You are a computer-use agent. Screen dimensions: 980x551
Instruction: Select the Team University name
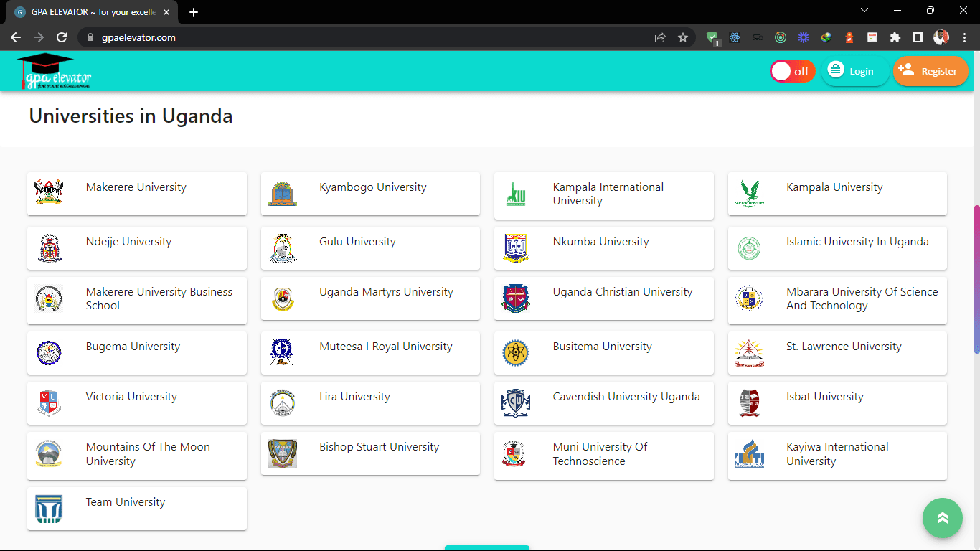coord(126,502)
